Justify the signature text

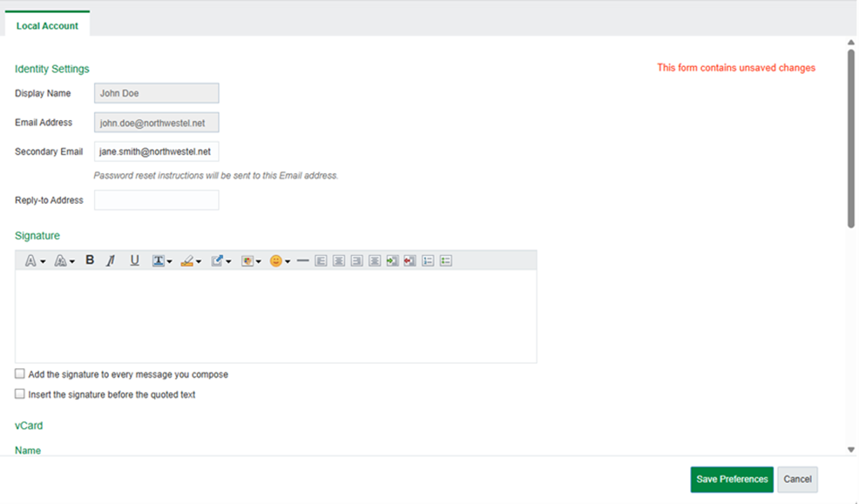[x=375, y=260]
